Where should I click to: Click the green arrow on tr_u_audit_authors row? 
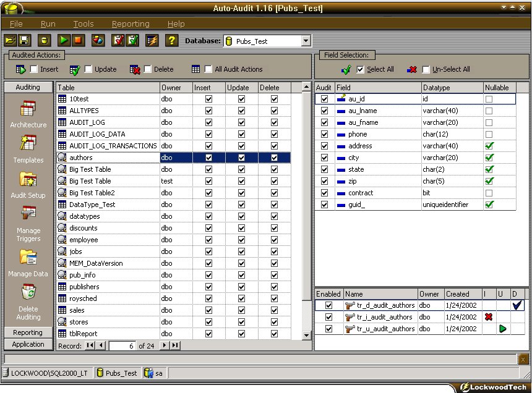click(503, 329)
